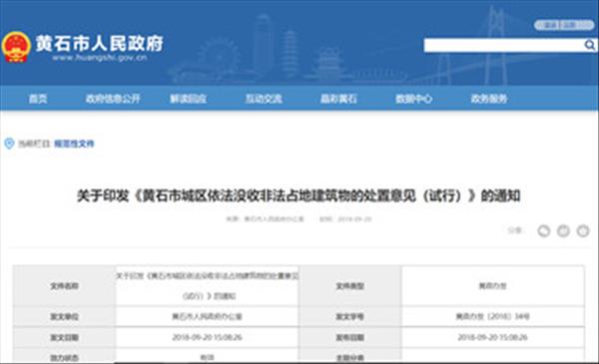Focus the search input field in header

[504, 46]
